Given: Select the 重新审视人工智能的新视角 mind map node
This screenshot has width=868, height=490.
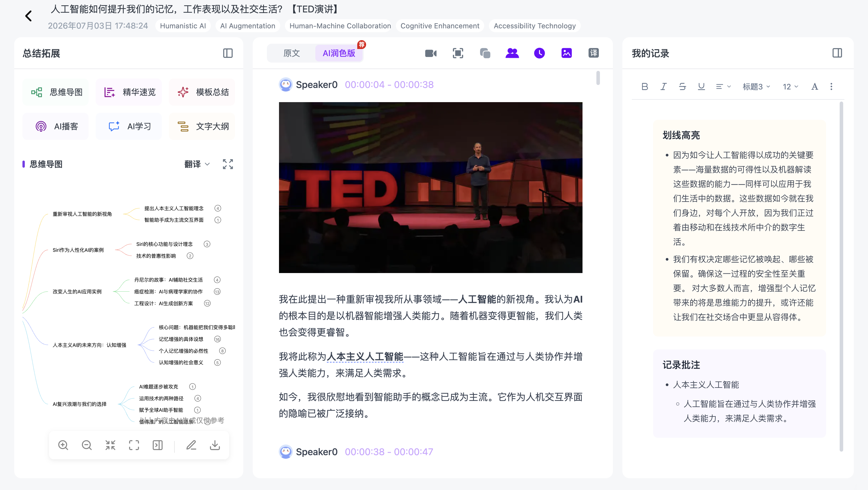Looking at the screenshot, I should [82, 214].
